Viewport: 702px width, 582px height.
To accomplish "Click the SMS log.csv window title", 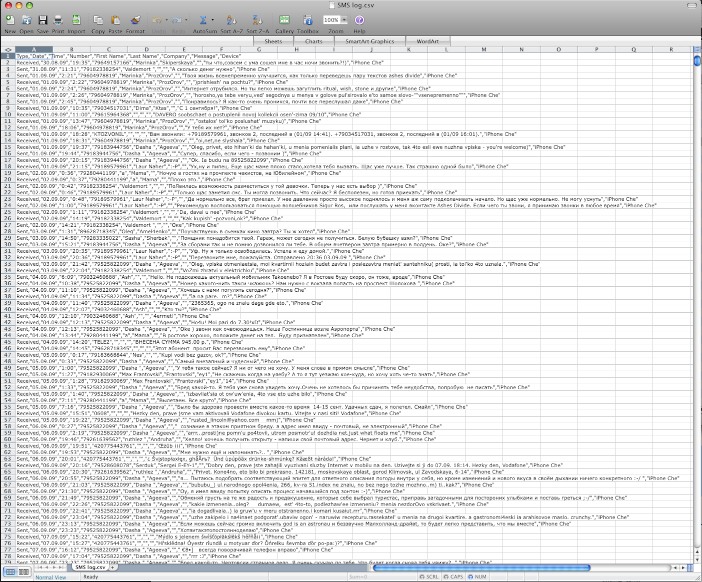I will point(356,5).
